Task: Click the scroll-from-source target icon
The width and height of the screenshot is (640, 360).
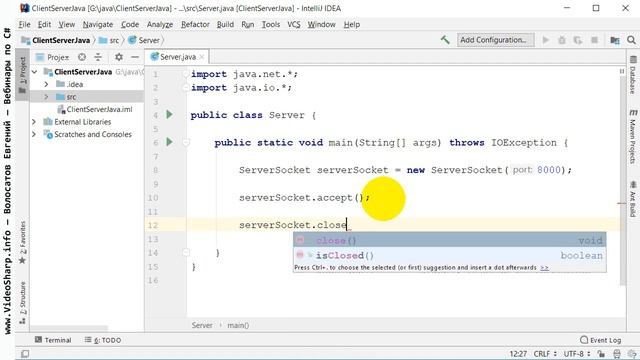Action: tap(82, 57)
